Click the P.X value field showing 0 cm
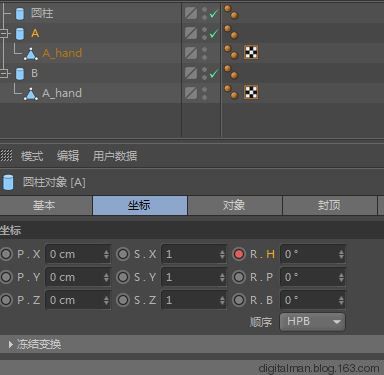The width and height of the screenshot is (384, 375). pos(78,254)
